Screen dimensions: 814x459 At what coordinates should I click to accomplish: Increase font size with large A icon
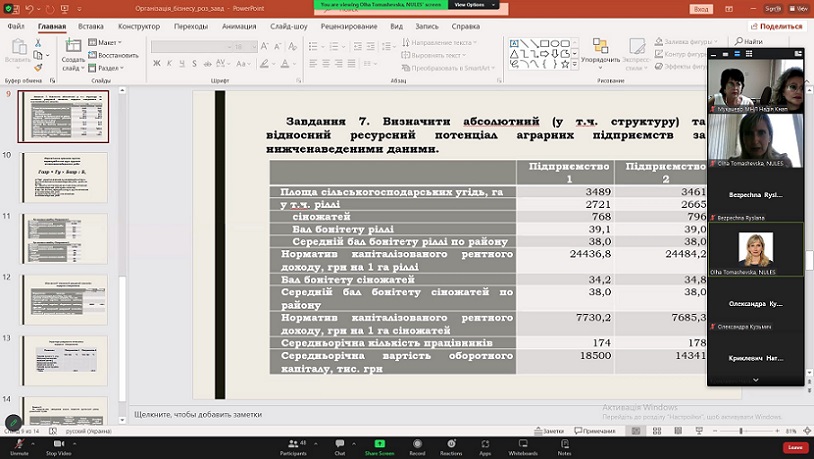[264, 46]
